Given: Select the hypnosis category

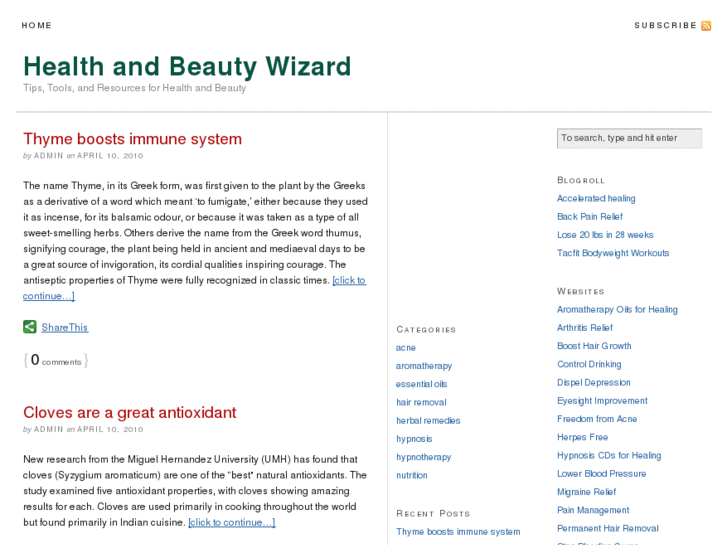Looking at the screenshot, I should tap(414, 439).
